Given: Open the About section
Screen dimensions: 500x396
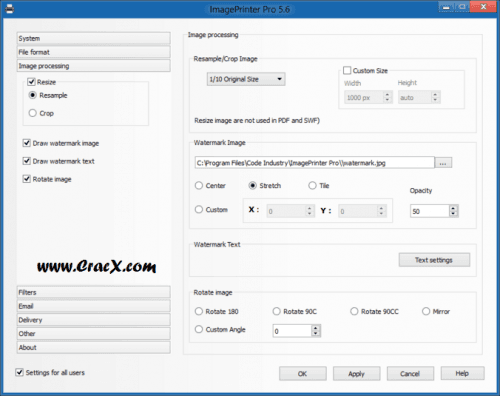Looking at the screenshot, I should coord(94,347).
